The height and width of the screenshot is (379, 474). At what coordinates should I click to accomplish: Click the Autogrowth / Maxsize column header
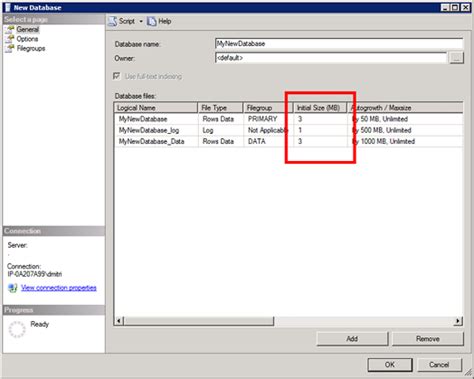405,108
